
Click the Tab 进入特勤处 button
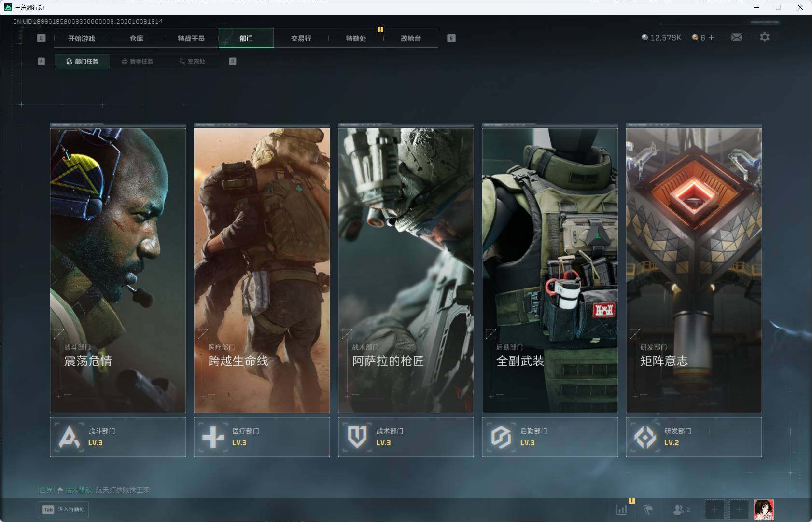pyautogui.click(x=64, y=509)
